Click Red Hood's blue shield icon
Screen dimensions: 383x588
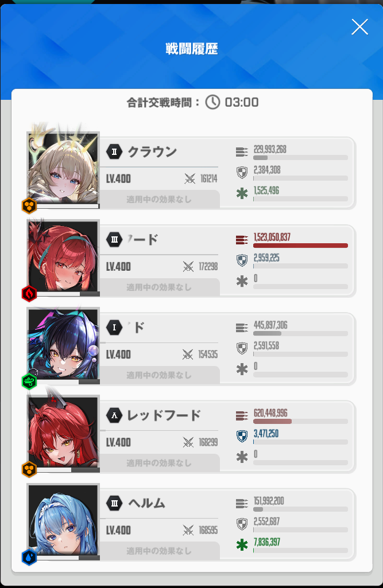242,436
